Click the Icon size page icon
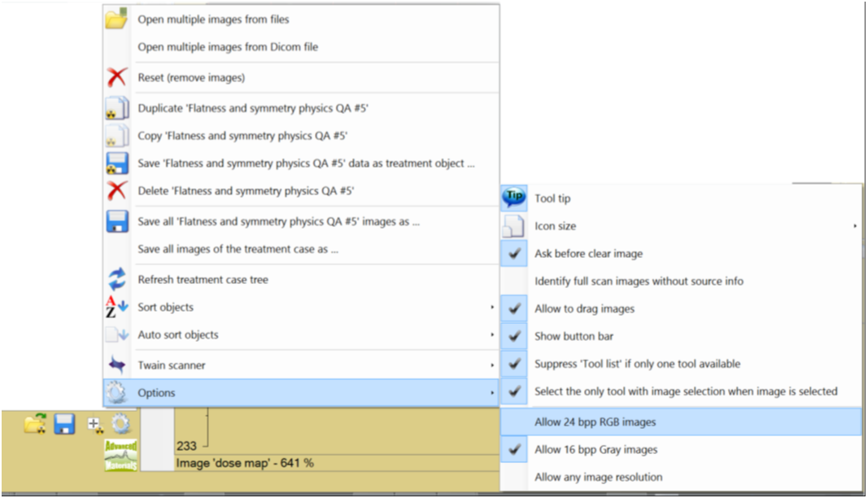Image resolution: width=868 pixels, height=498 pixels. tap(513, 226)
